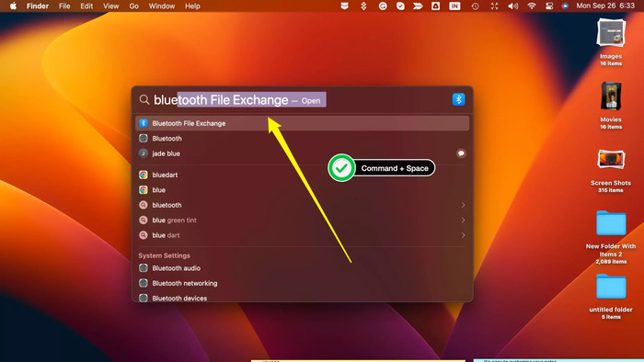Select the blue green tint suggestion
644x362 pixels.
302,221
